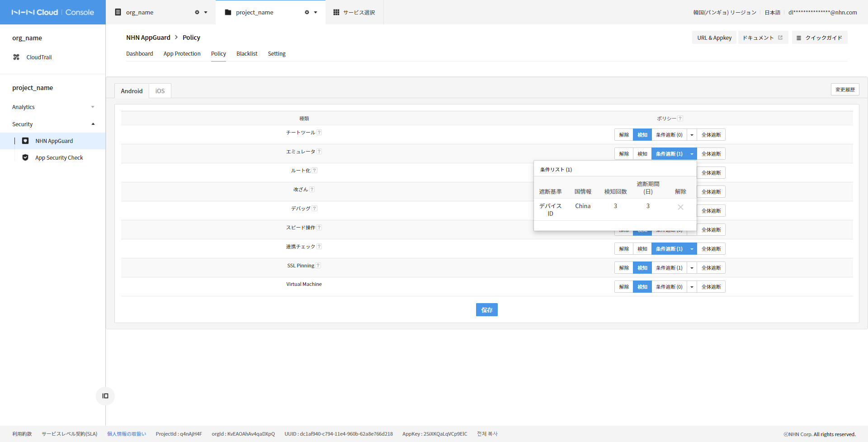The width and height of the screenshot is (868, 442).
Task: Click help icon next to デバッグ
Action: pyautogui.click(x=315, y=209)
